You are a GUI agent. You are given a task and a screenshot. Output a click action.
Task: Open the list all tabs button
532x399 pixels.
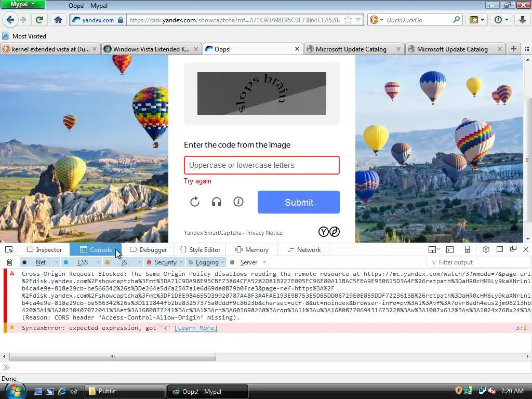click(527, 49)
